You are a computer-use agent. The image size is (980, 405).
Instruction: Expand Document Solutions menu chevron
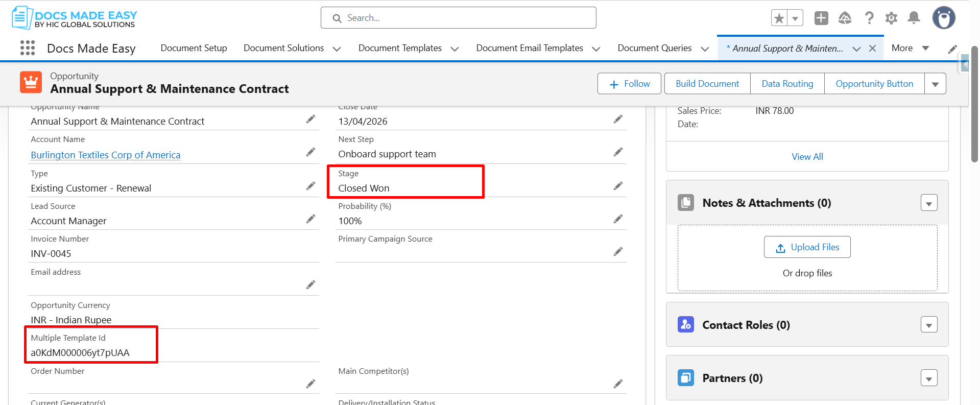point(337,49)
